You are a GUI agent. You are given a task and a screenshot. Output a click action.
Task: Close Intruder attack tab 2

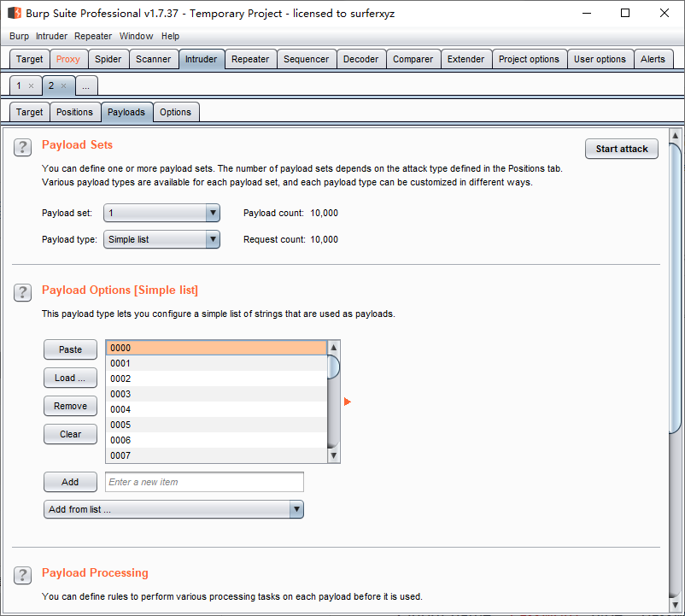tap(63, 85)
